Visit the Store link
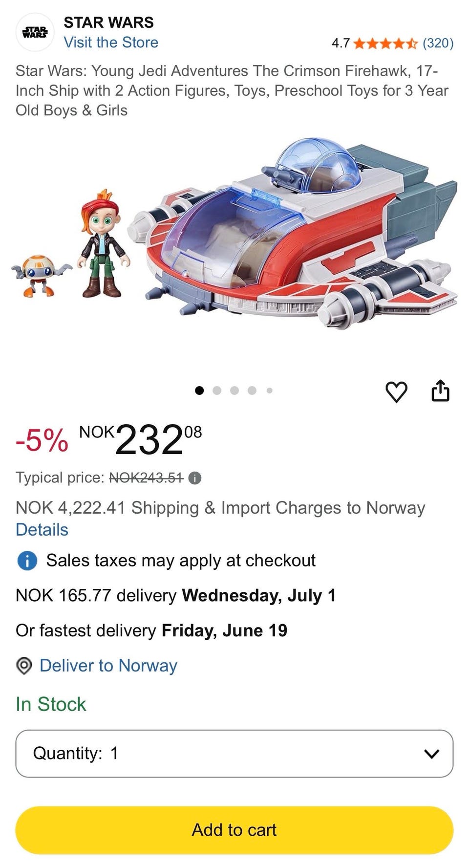The image size is (469, 868). tap(111, 43)
